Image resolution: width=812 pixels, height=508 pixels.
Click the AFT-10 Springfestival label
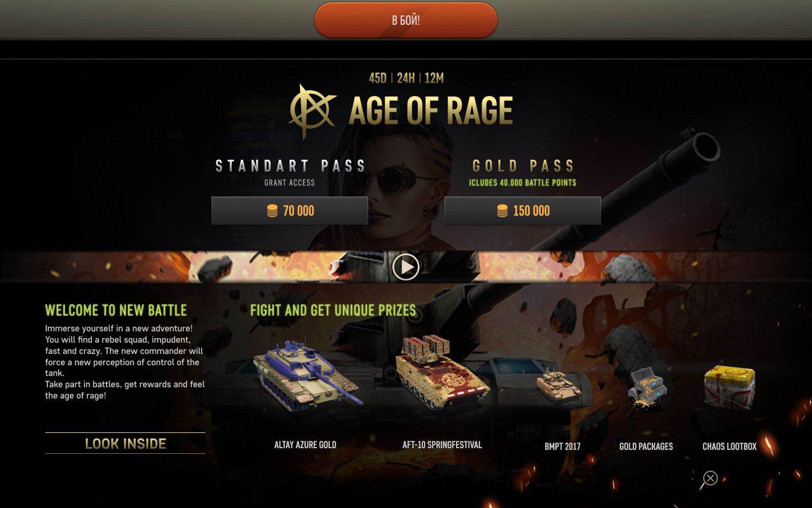click(x=442, y=445)
